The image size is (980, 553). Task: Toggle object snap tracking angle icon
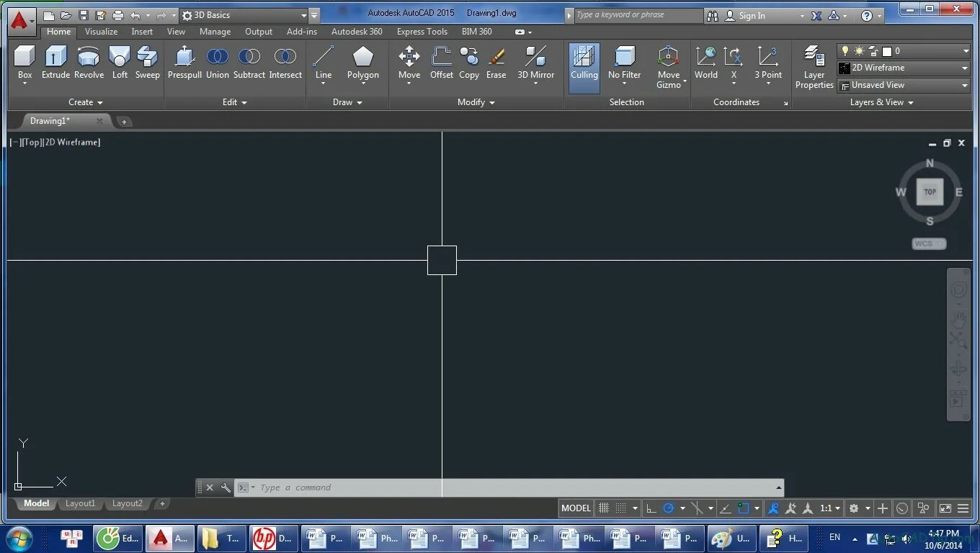tap(726, 508)
